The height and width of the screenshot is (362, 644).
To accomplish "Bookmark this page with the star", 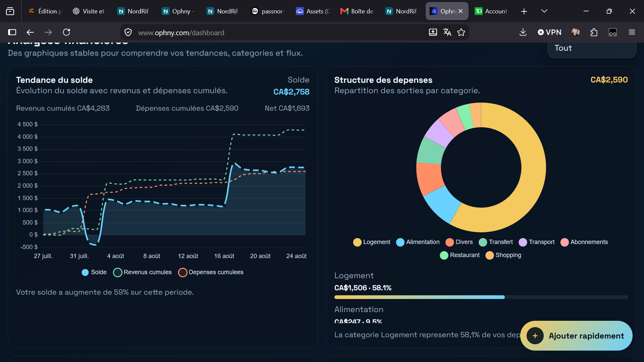I will click(x=461, y=32).
